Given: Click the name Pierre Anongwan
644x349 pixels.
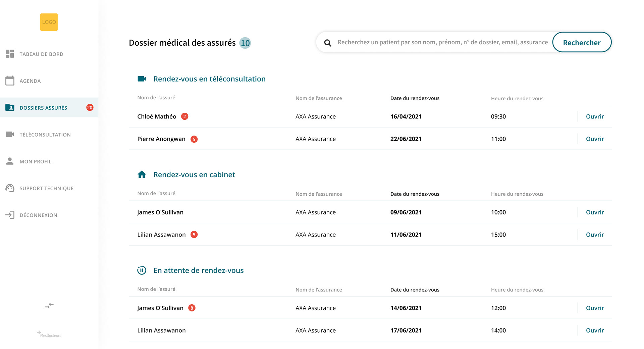Looking at the screenshot, I should point(161,139).
